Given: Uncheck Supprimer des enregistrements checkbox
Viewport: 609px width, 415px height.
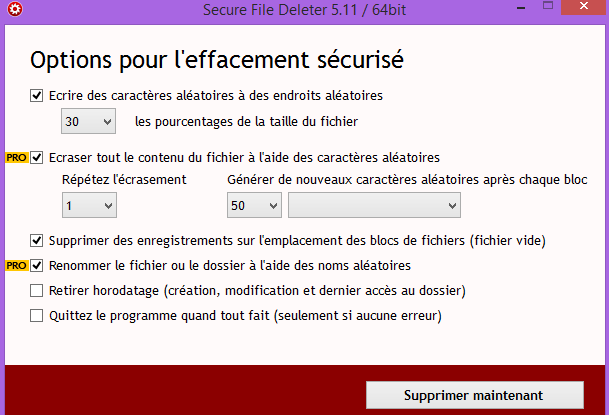Looking at the screenshot, I should pyautogui.click(x=37, y=241).
